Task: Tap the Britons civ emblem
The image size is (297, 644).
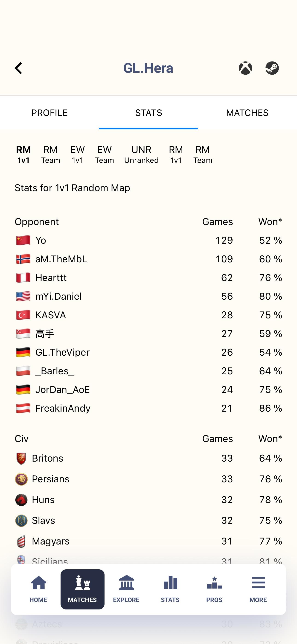Action: tap(21, 459)
